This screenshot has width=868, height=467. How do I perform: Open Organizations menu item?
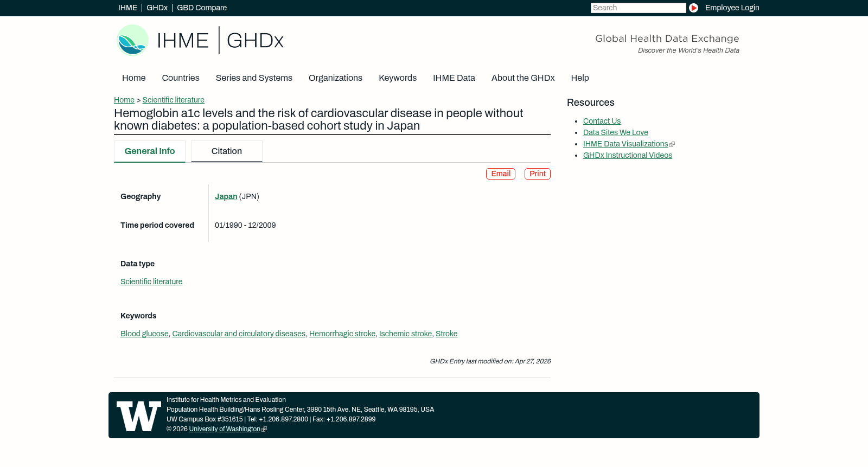[x=335, y=78]
